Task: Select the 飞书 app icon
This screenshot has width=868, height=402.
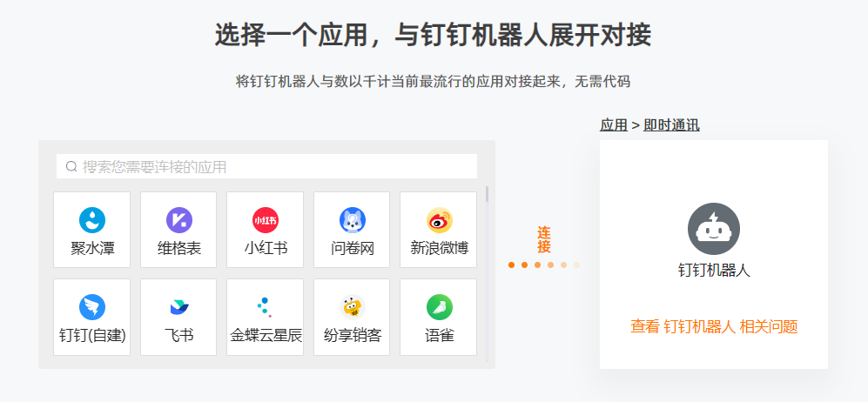Action: point(178,306)
